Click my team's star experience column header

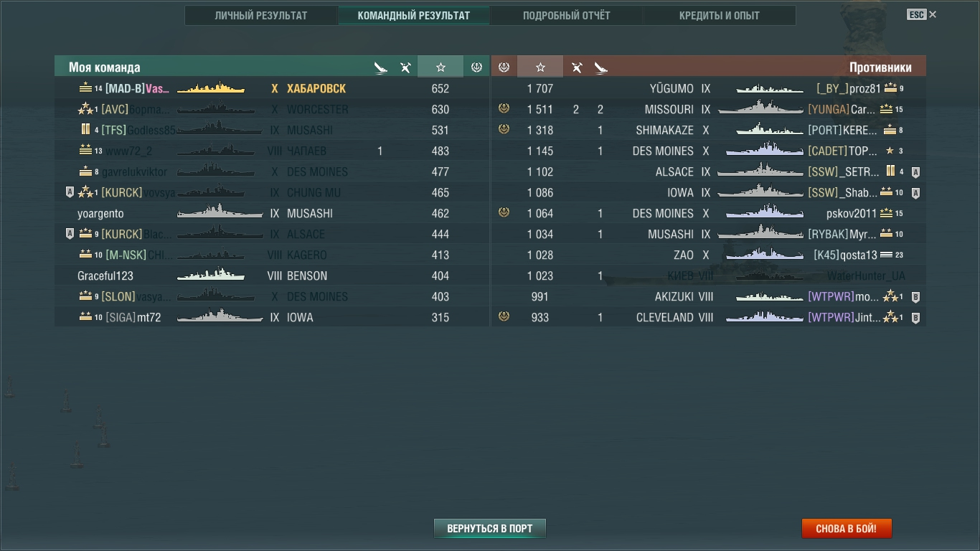click(x=440, y=67)
